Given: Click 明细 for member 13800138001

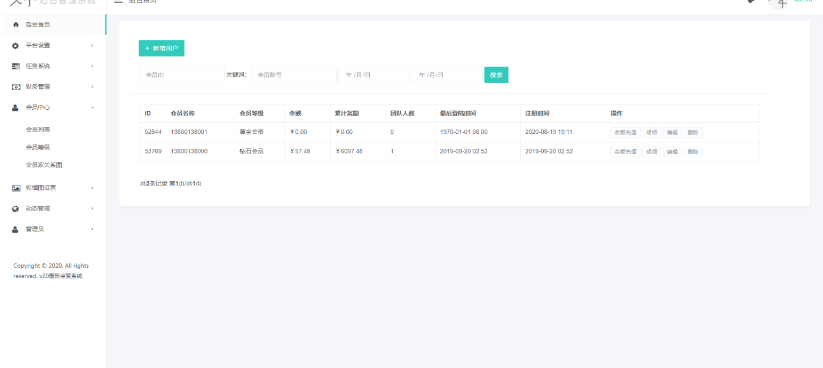Looking at the screenshot, I should 651,132.
